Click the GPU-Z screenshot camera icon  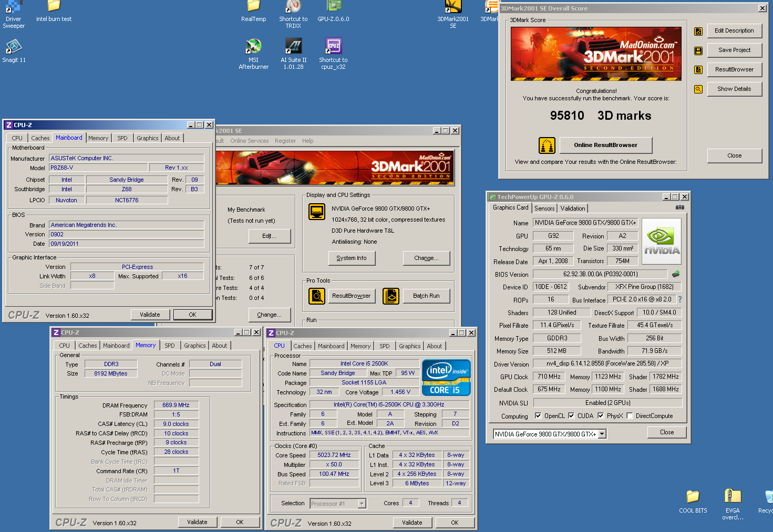pyautogui.click(x=679, y=207)
